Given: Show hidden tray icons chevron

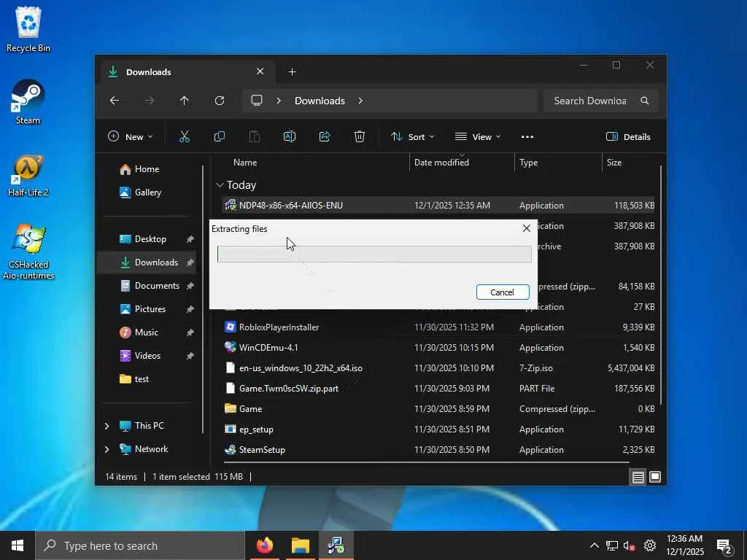Looking at the screenshot, I should (594, 545).
